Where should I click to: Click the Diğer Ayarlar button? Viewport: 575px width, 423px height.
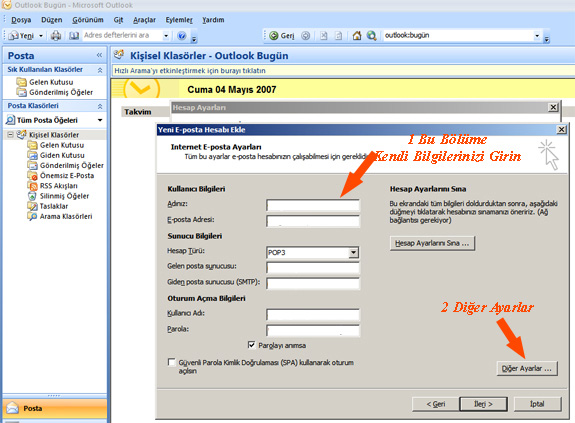(527, 368)
